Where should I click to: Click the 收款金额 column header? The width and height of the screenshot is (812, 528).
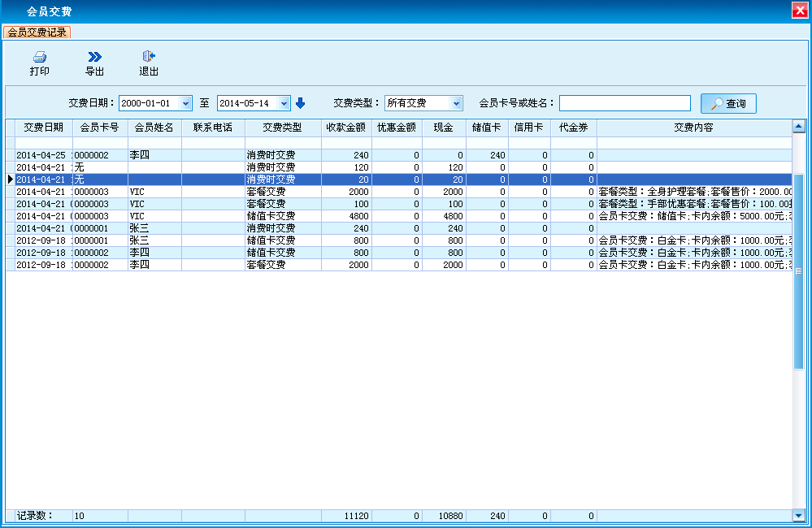345,128
